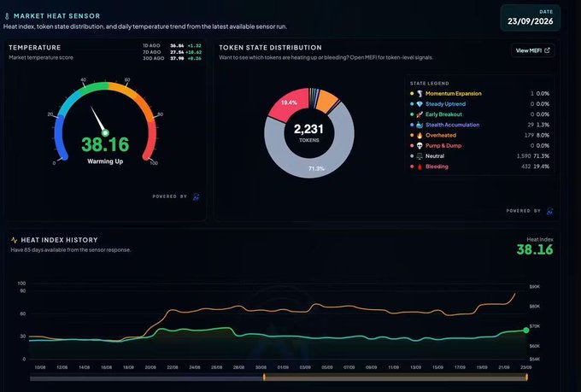
Task: Select the Bleeding legend label
Action: (x=437, y=167)
